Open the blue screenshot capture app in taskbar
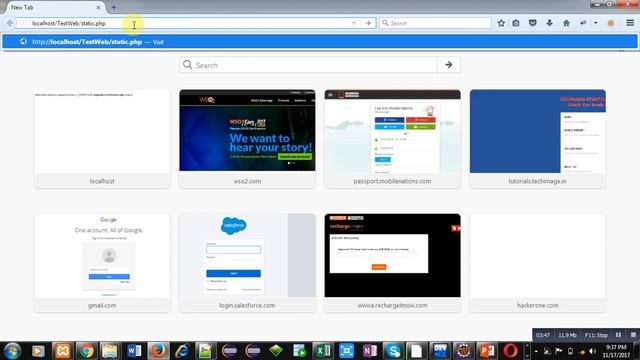 pyautogui.click(x=347, y=351)
